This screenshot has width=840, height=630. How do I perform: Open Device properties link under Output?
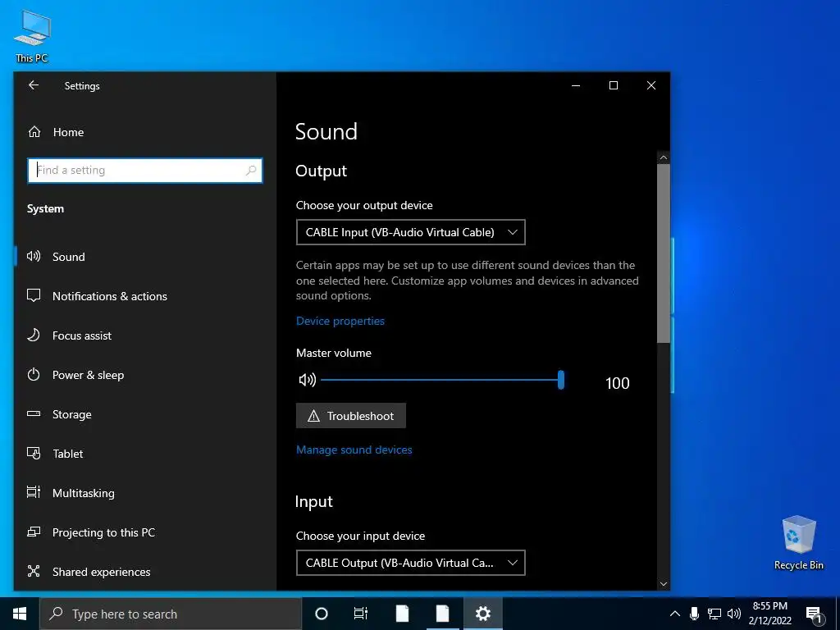click(340, 321)
